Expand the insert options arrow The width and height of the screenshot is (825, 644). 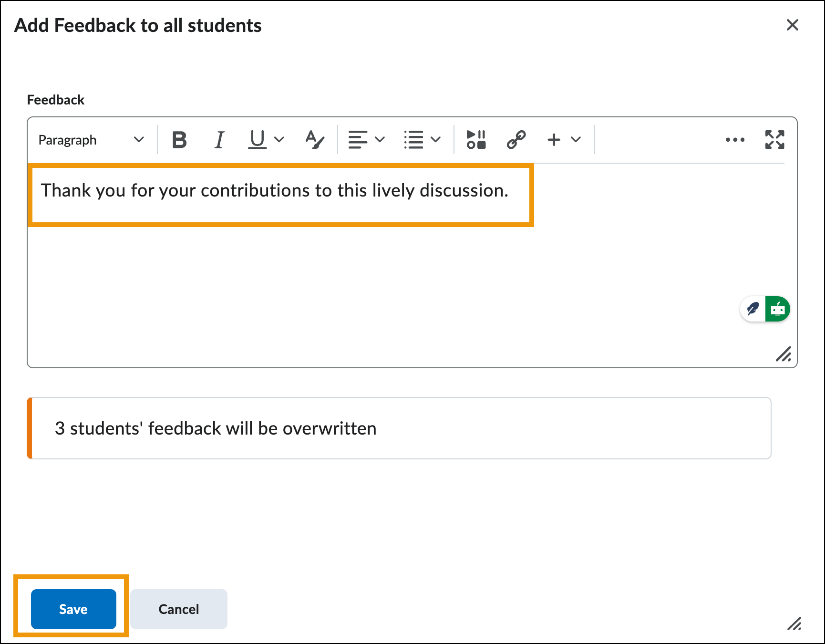coord(576,140)
